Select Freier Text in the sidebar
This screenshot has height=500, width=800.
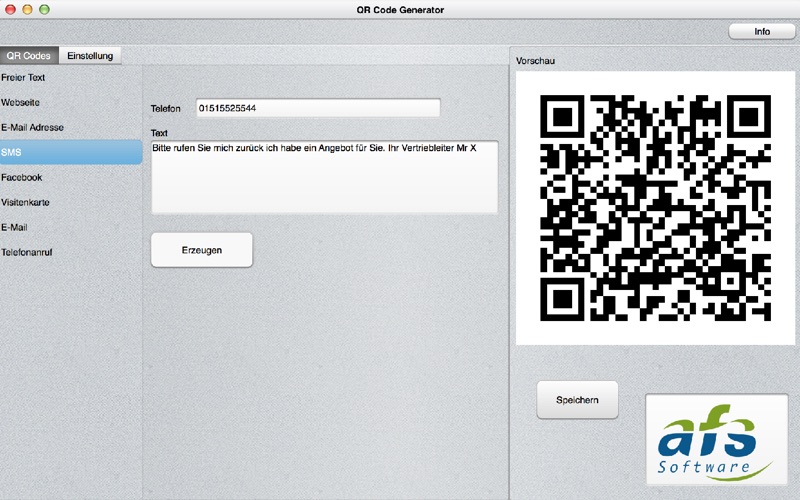[71, 78]
